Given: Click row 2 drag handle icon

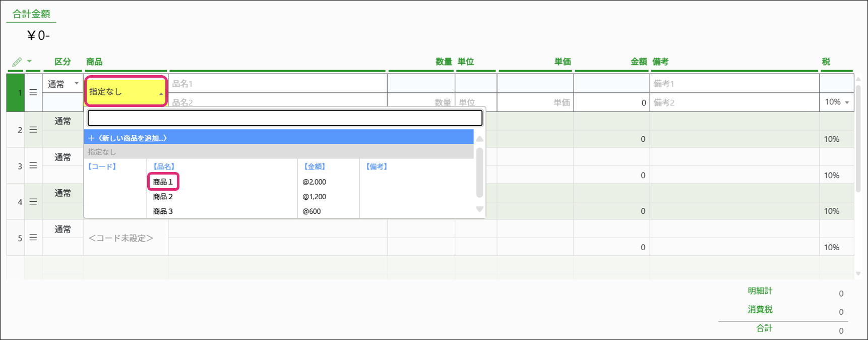Looking at the screenshot, I should pos(33,130).
